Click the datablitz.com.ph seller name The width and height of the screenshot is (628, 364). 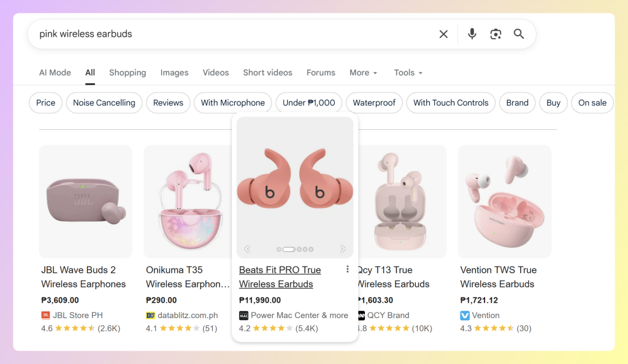click(188, 315)
